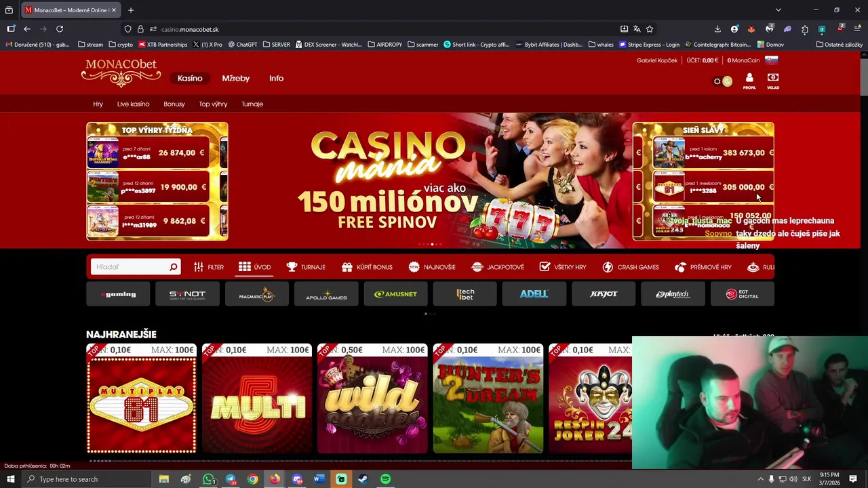Filter by Amusnet provider
This screenshot has width=868, height=488.
396,294
